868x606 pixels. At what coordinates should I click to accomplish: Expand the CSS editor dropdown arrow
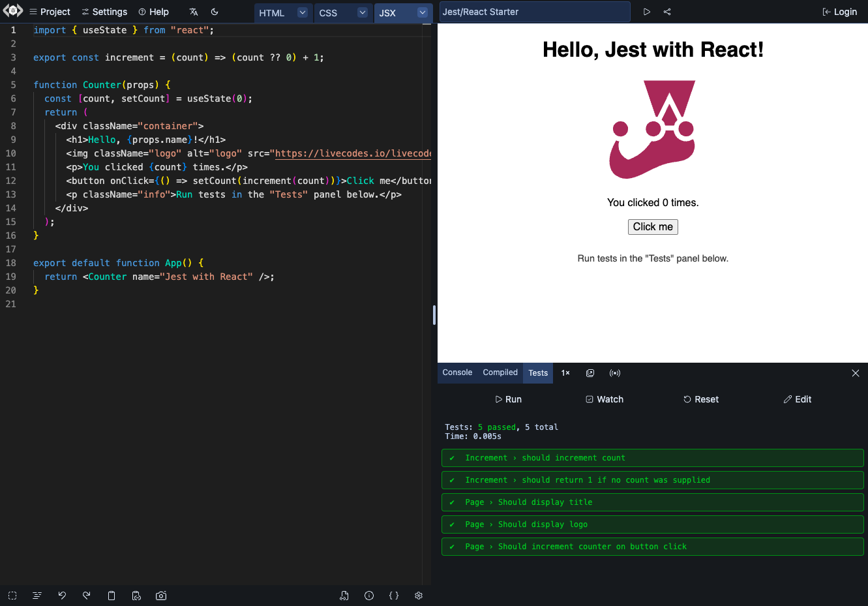pyautogui.click(x=363, y=12)
